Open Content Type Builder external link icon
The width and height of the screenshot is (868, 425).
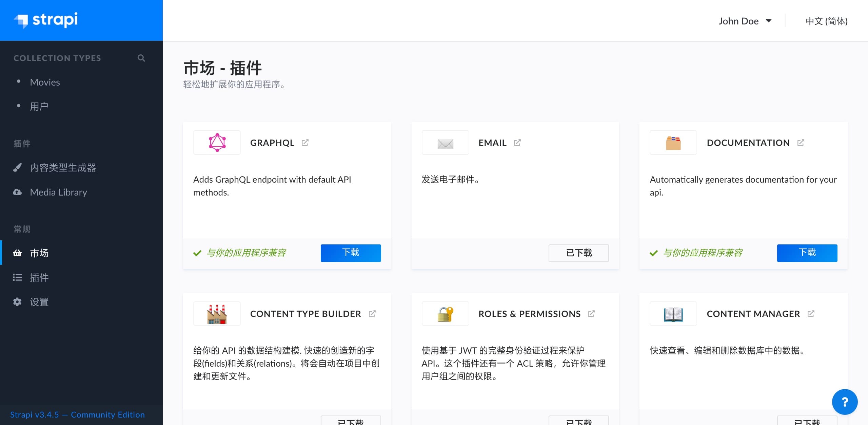click(x=372, y=314)
